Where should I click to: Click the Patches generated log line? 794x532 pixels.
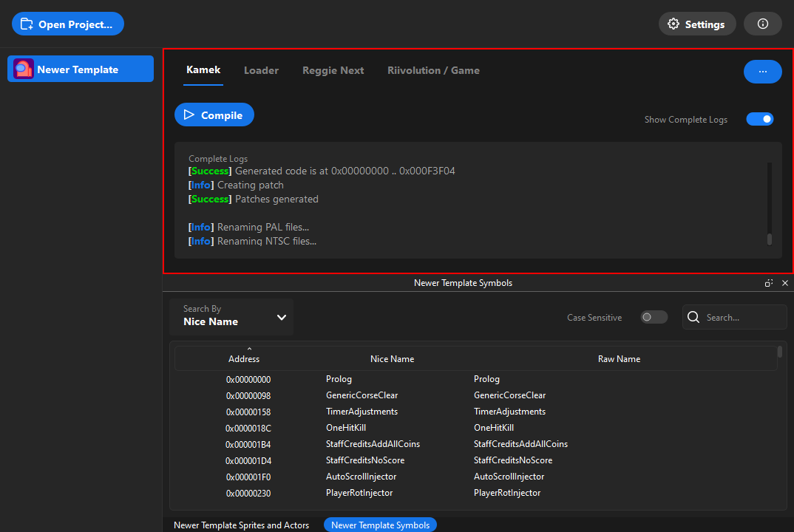point(253,199)
